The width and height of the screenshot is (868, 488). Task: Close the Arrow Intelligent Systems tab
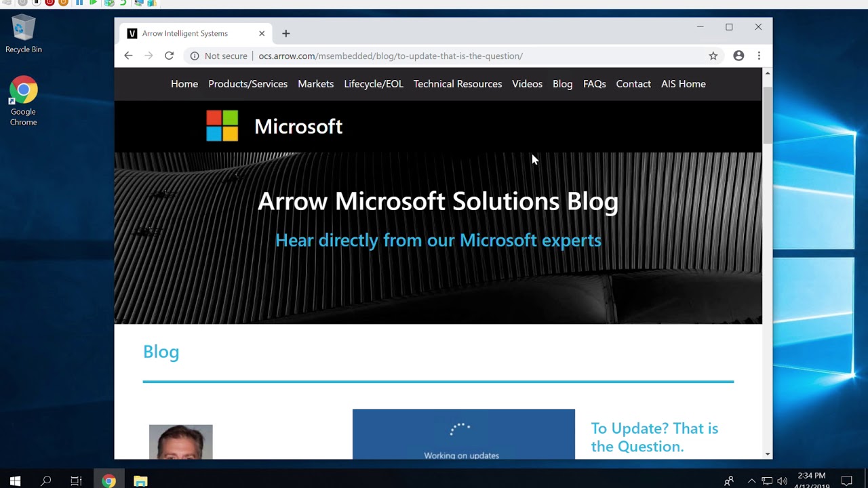pyautogui.click(x=262, y=33)
